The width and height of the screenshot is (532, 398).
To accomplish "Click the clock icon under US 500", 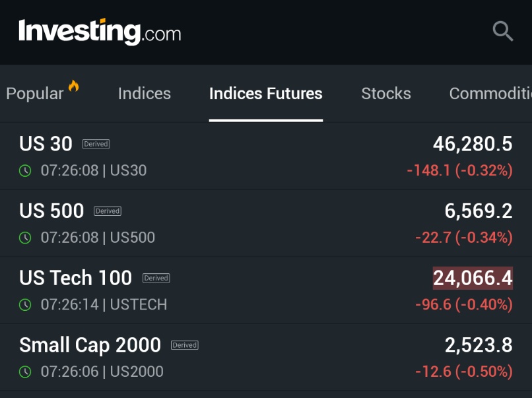I will (25, 238).
